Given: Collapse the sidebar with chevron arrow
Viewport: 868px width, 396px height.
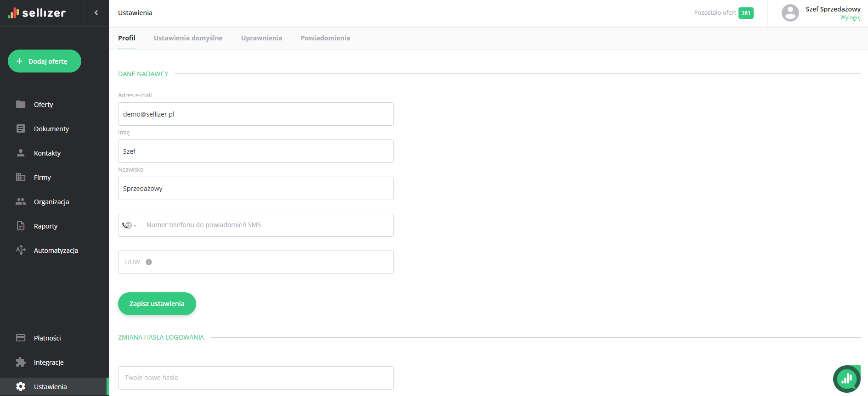Looking at the screenshot, I should coord(96,13).
